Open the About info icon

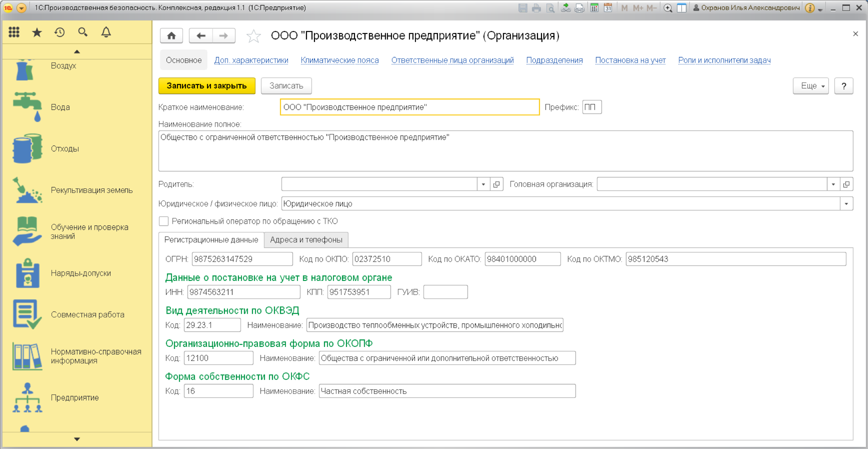coord(810,8)
